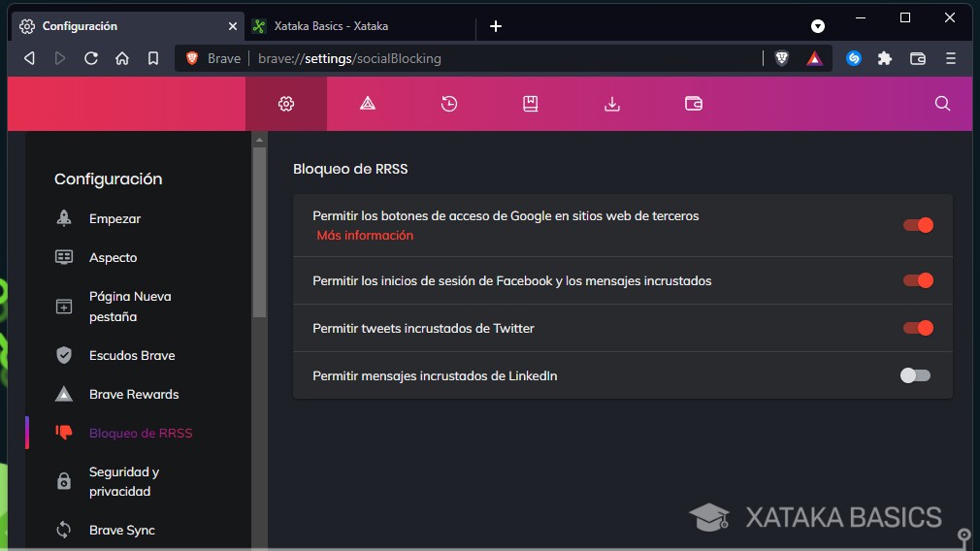Open Seguridad y privacidad settings section
Image resolution: width=980 pixels, height=551 pixels.
(123, 481)
